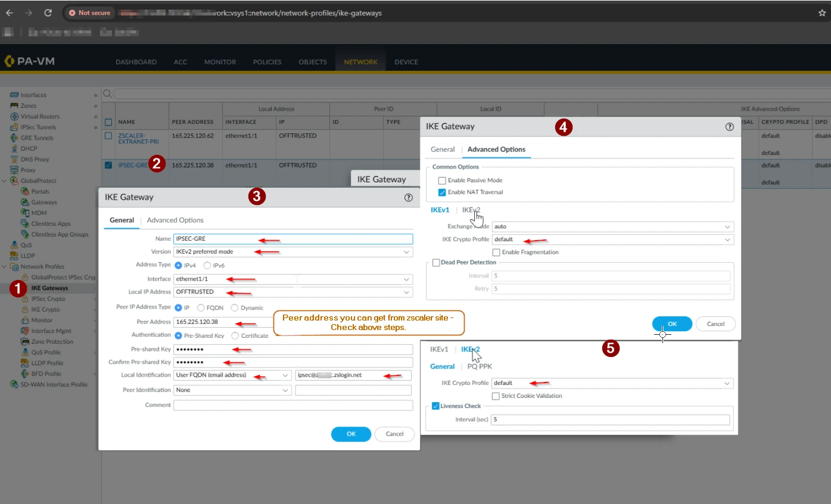Click the help icon in the dialog with the Name field
Viewport: 831px width, 504px height.
(x=409, y=197)
